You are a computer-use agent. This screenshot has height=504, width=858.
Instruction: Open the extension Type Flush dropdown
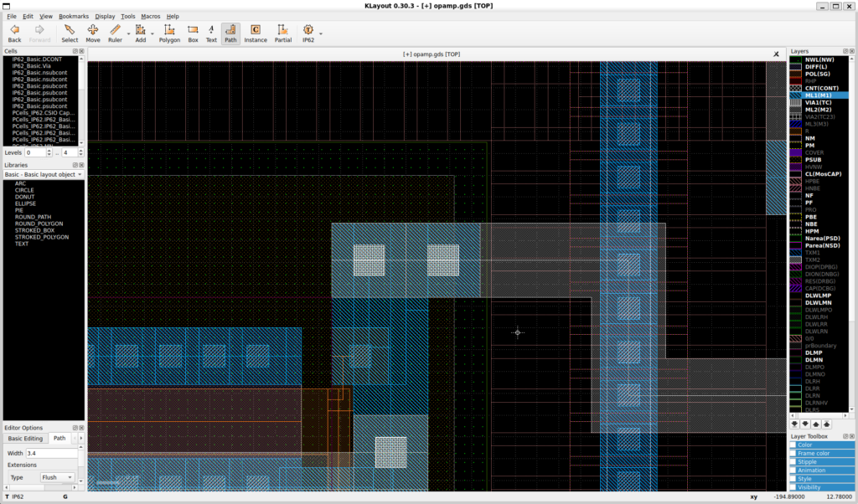[x=58, y=477]
